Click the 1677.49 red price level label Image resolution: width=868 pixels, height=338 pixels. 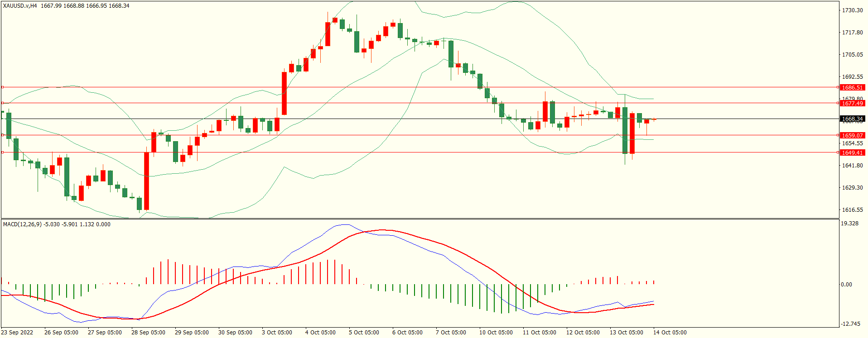852,103
